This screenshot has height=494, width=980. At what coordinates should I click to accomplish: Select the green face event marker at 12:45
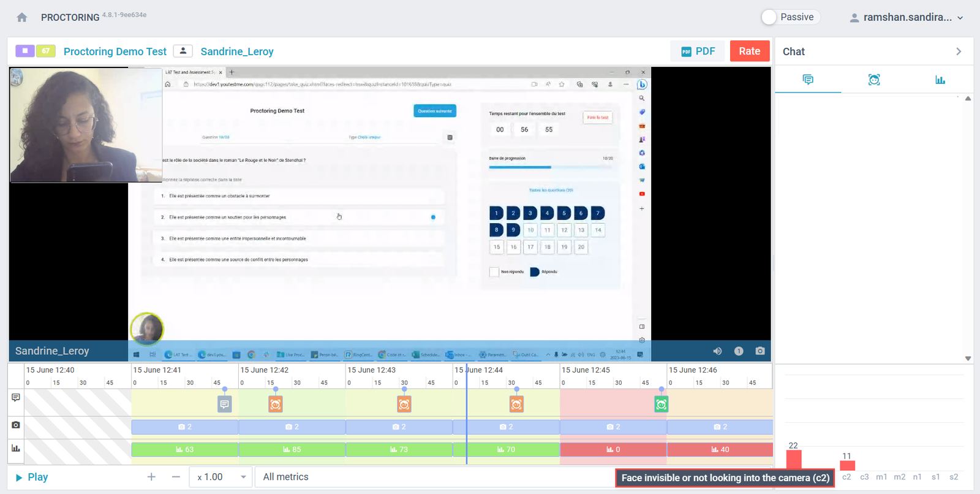[x=661, y=404]
